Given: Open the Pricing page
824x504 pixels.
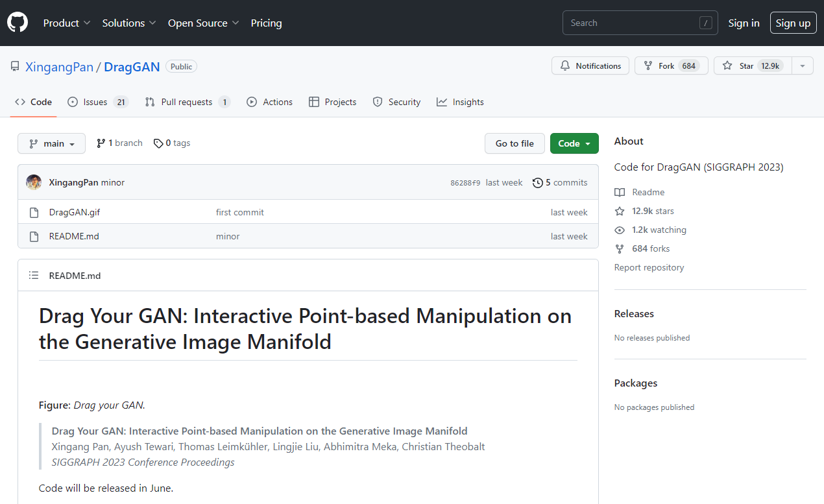Looking at the screenshot, I should [x=267, y=23].
